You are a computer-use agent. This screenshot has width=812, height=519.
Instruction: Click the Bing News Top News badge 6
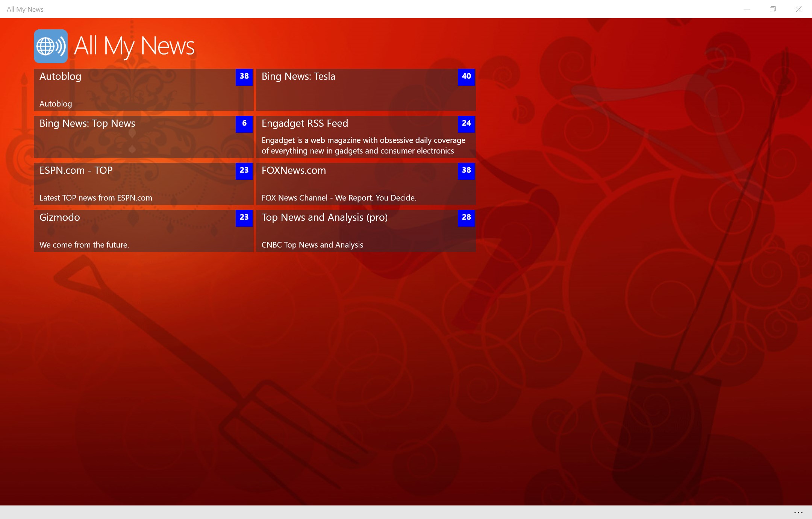tap(244, 124)
